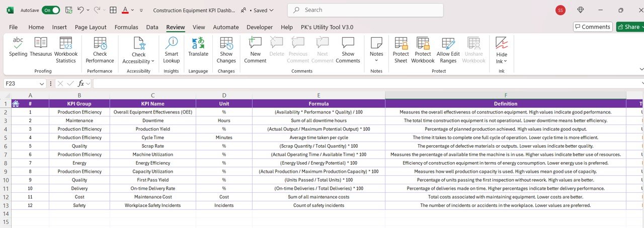Click Protect Workbook
This screenshot has height=228, width=644.
point(423,50)
